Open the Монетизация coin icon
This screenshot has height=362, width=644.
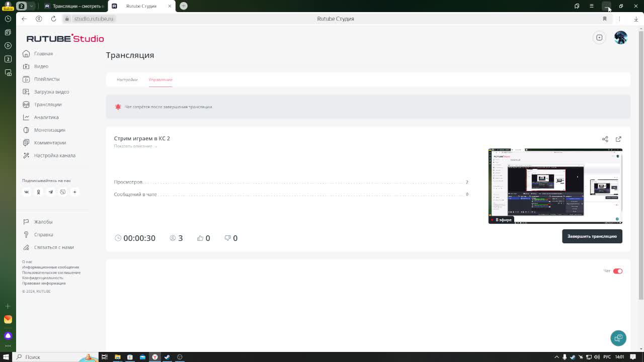pos(26,130)
